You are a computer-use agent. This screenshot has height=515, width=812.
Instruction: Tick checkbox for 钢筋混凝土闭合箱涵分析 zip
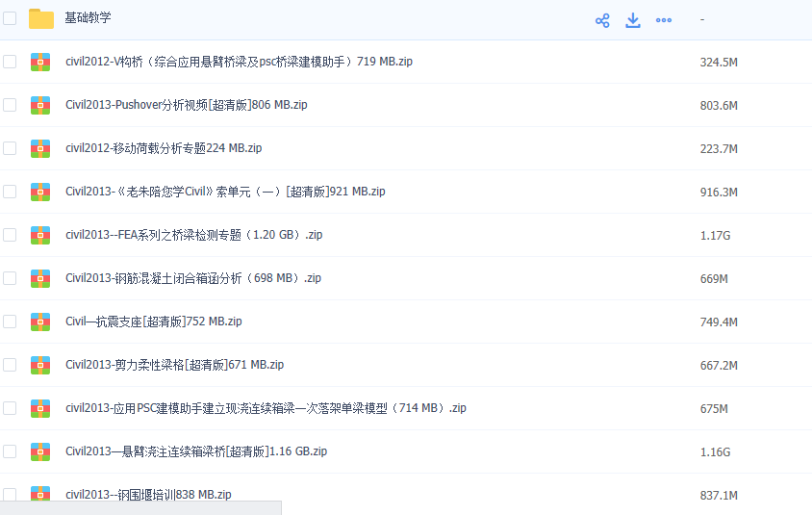click(10, 278)
